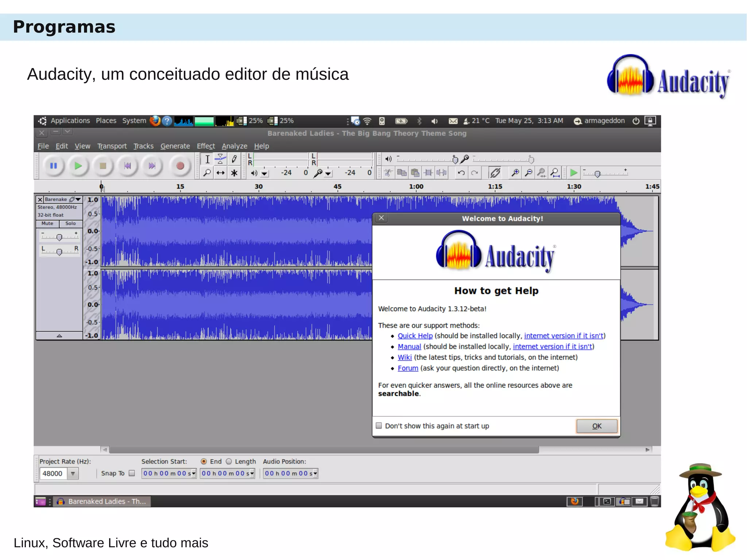
Task: Open the File menu
Action: tap(43, 146)
